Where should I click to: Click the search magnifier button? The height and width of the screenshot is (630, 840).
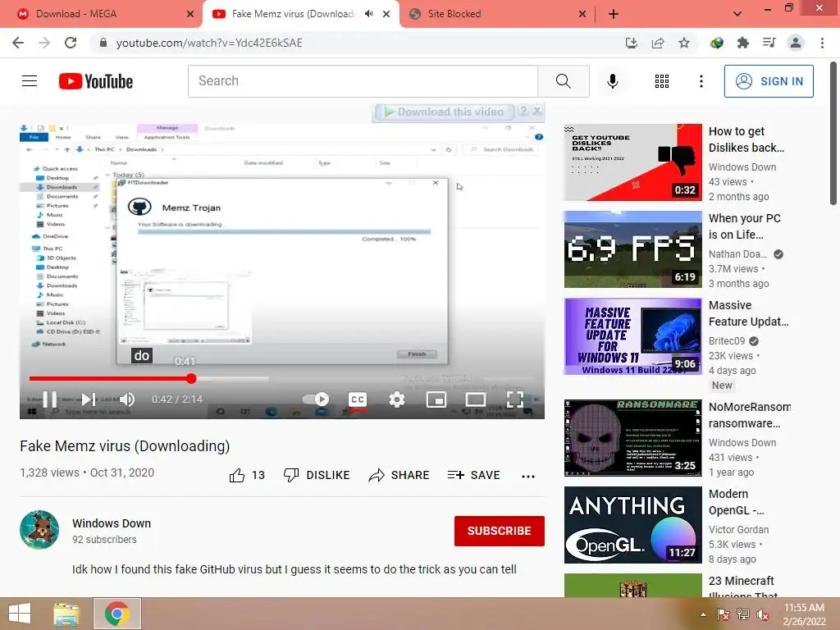click(563, 81)
